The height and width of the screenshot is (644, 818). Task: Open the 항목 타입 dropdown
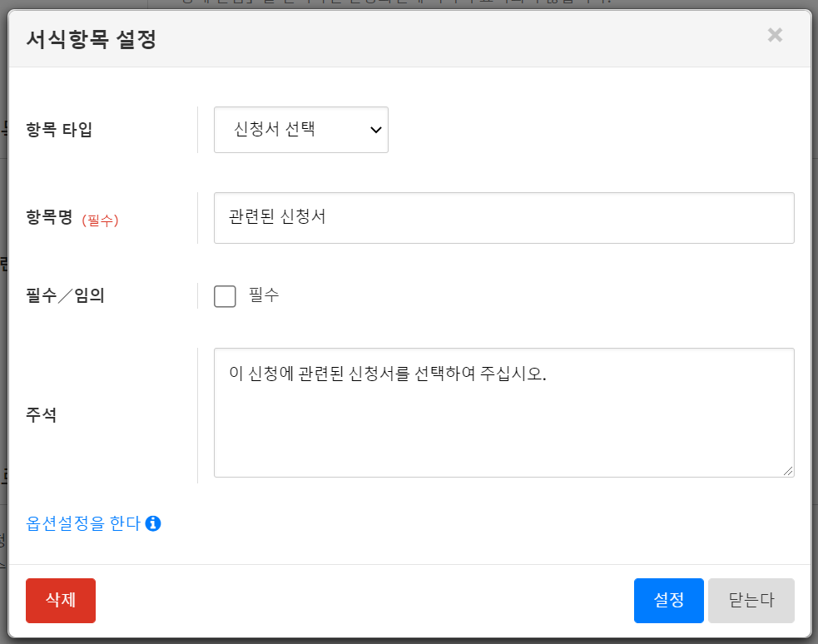[300, 130]
